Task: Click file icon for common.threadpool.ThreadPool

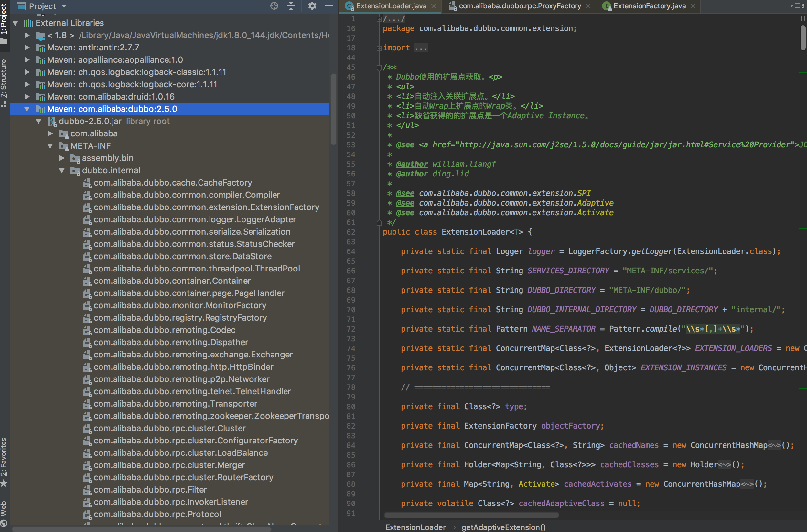Action: 87,269
